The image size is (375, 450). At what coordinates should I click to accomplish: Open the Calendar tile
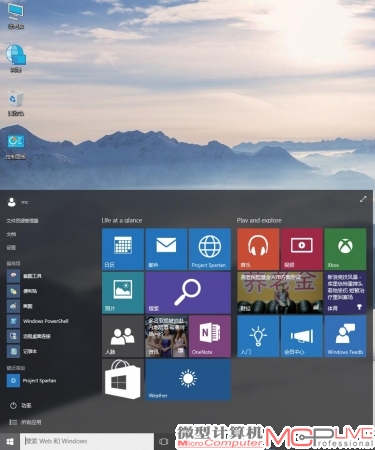pos(123,249)
